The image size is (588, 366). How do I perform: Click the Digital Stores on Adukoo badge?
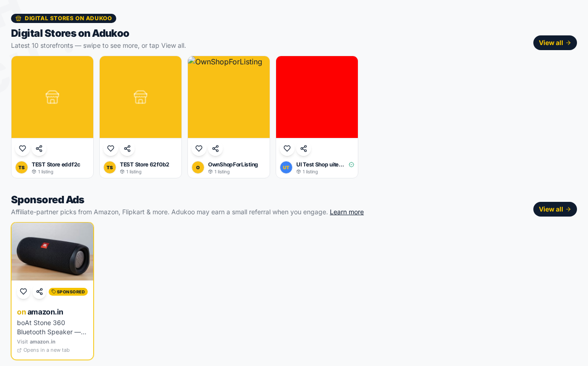(x=63, y=18)
